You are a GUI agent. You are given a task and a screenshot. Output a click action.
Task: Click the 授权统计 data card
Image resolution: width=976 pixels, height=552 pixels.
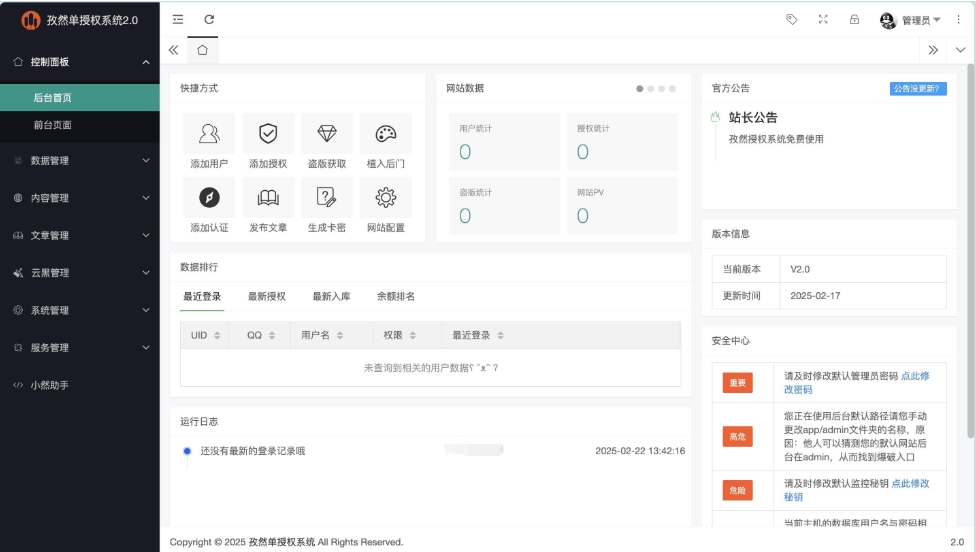coord(622,141)
